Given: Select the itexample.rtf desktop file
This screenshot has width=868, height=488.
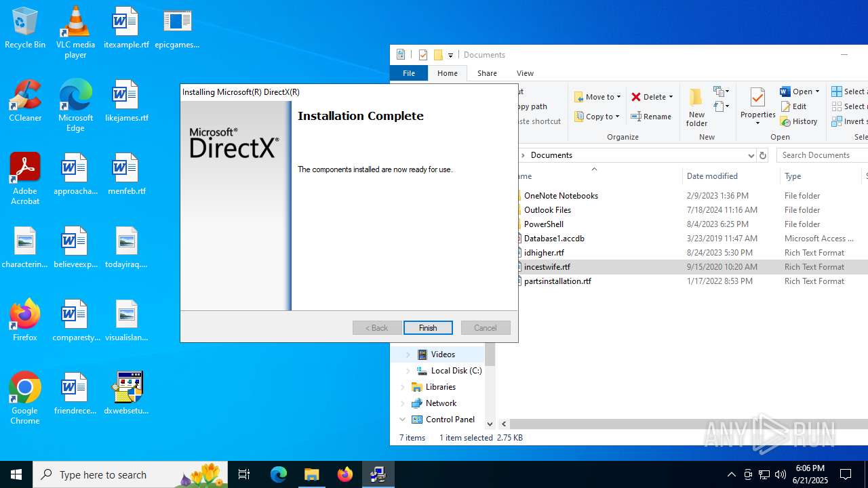Looking at the screenshot, I should [126, 28].
